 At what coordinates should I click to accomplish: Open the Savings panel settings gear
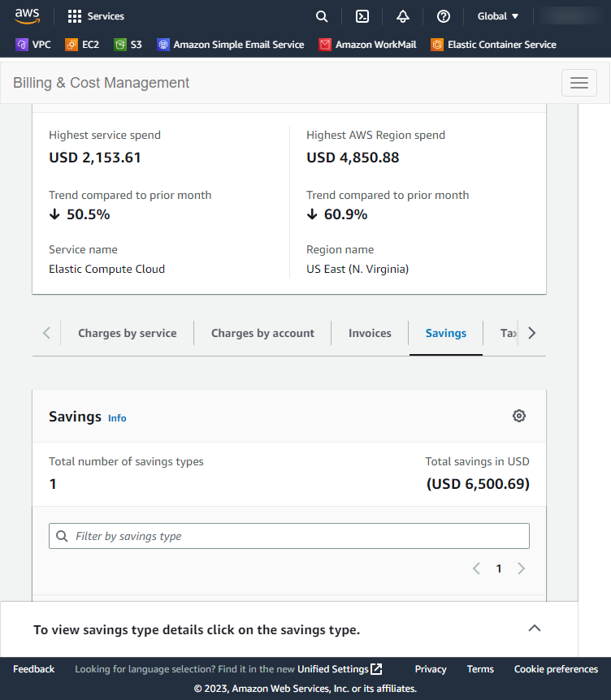click(x=519, y=416)
